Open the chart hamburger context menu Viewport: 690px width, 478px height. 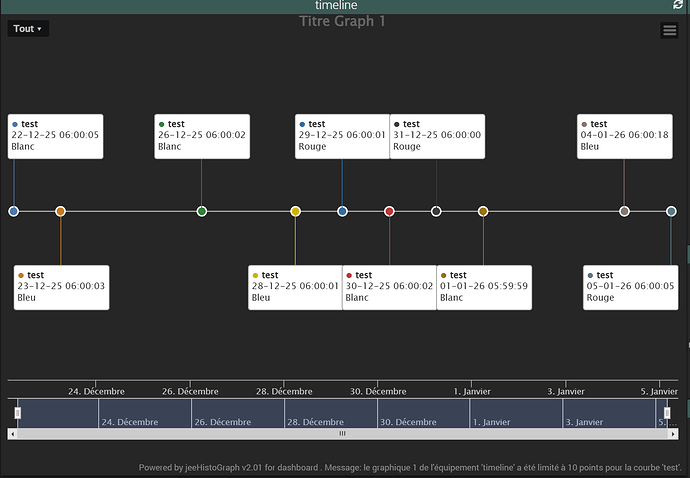(x=670, y=30)
